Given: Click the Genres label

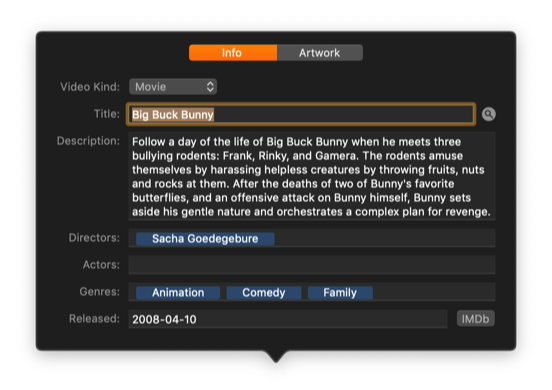Looking at the screenshot, I should click(100, 292).
